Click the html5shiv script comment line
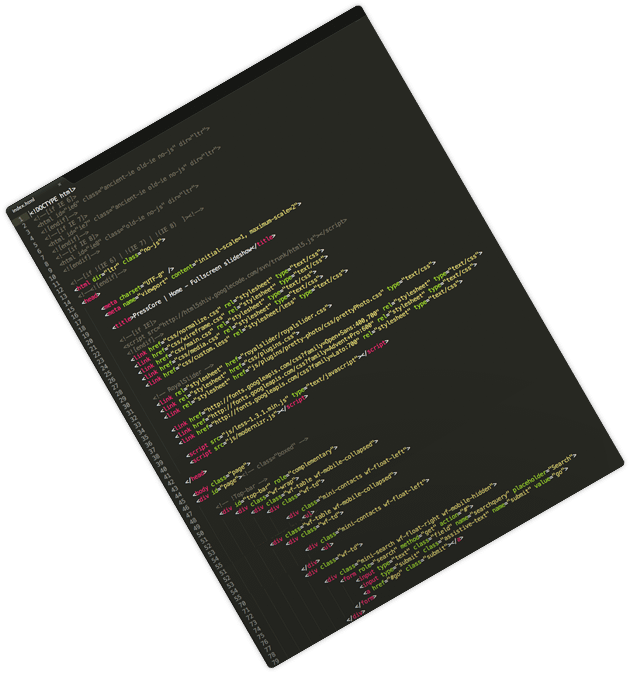Image resolution: width=630 pixels, height=674 pixels. point(234,284)
